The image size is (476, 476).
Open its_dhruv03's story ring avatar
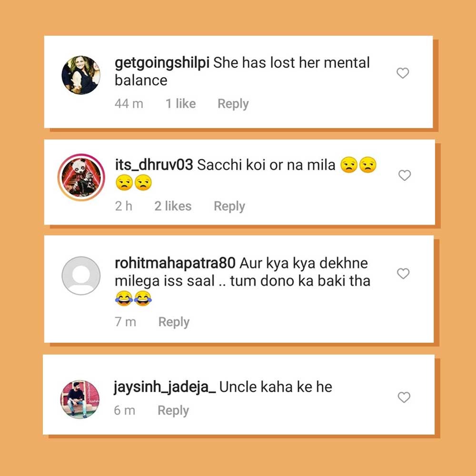point(81,177)
